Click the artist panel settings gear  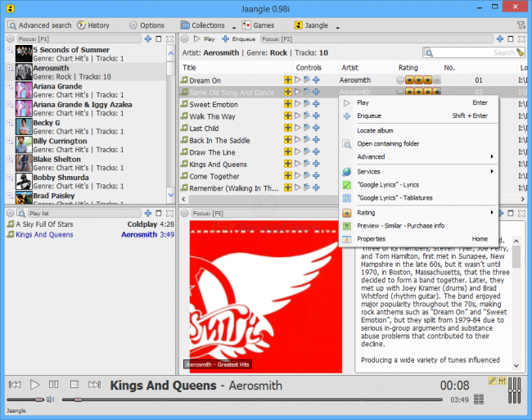[x=11, y=39]
